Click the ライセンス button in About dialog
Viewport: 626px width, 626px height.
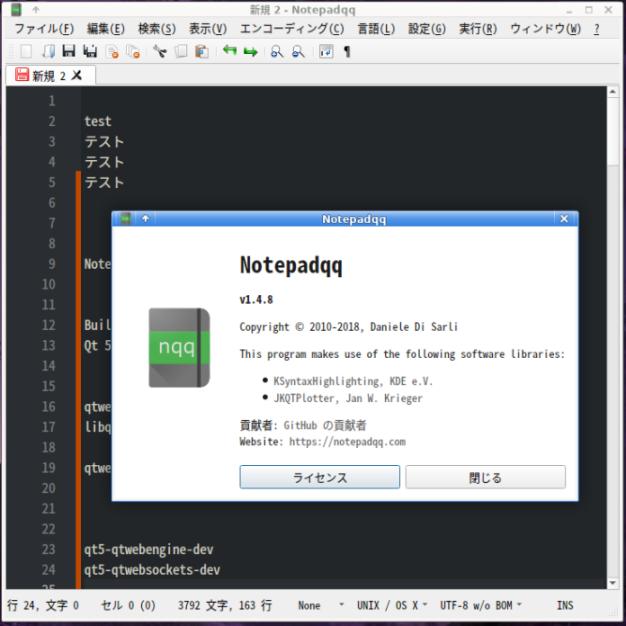(319, 477)
